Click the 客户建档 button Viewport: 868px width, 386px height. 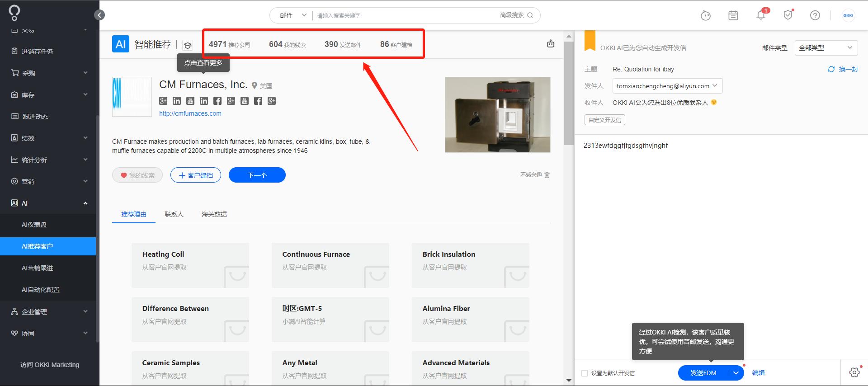[196, 175]
